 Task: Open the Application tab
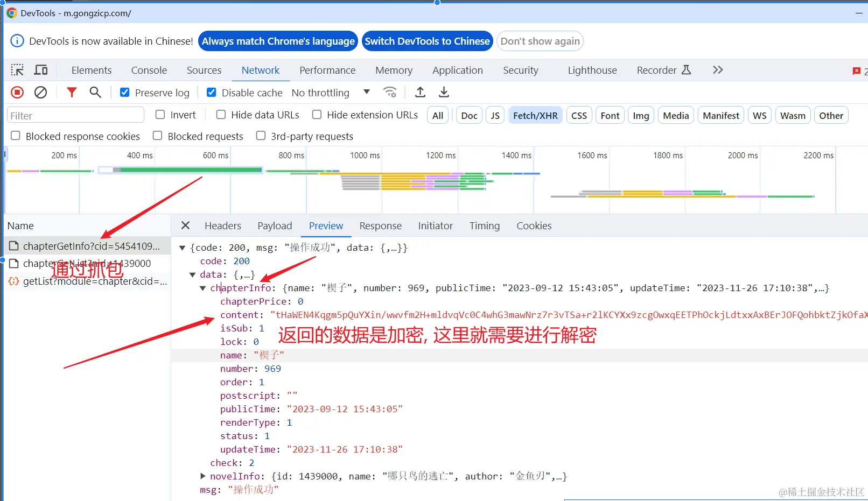coord(458,70)
